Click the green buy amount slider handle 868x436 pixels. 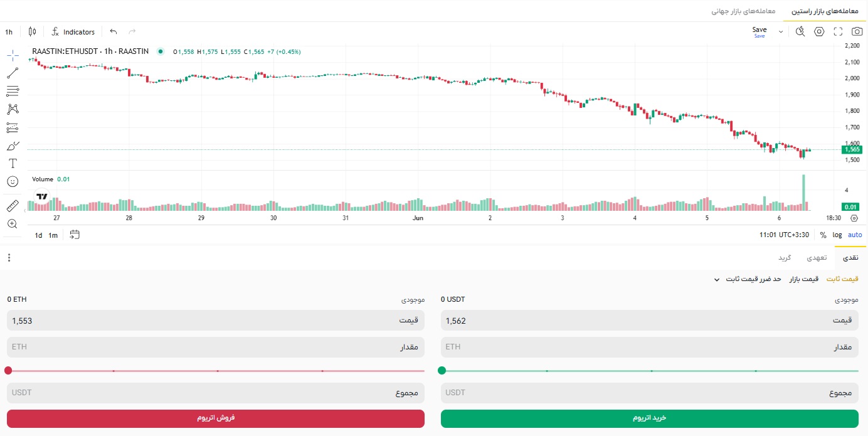pos(442,371)
